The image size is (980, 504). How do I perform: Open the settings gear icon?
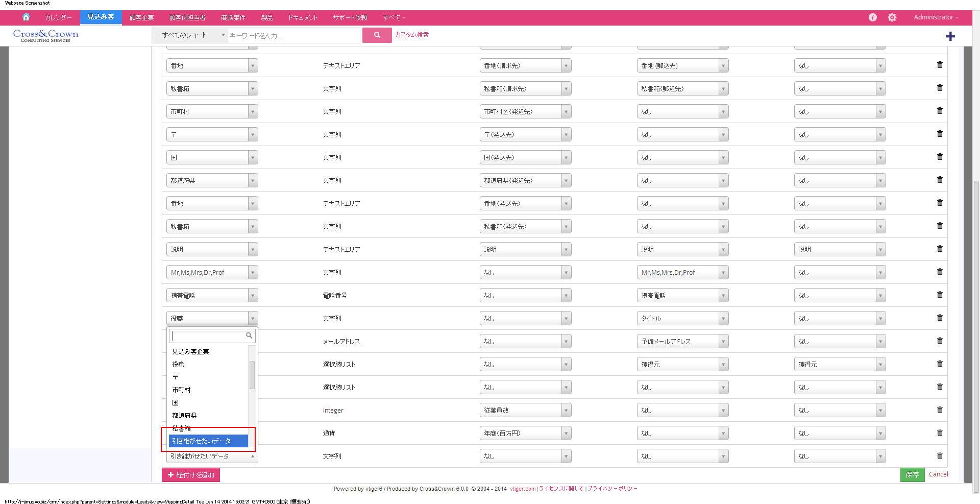(x=892, y=17)
